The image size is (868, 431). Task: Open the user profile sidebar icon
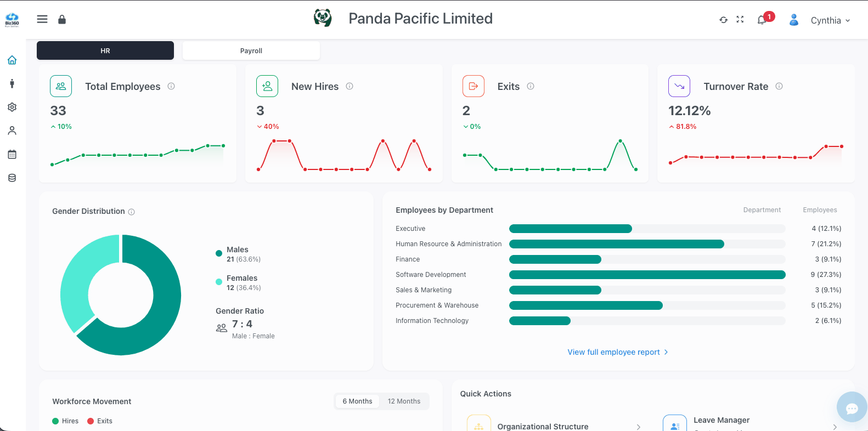[x=12, y=131]
